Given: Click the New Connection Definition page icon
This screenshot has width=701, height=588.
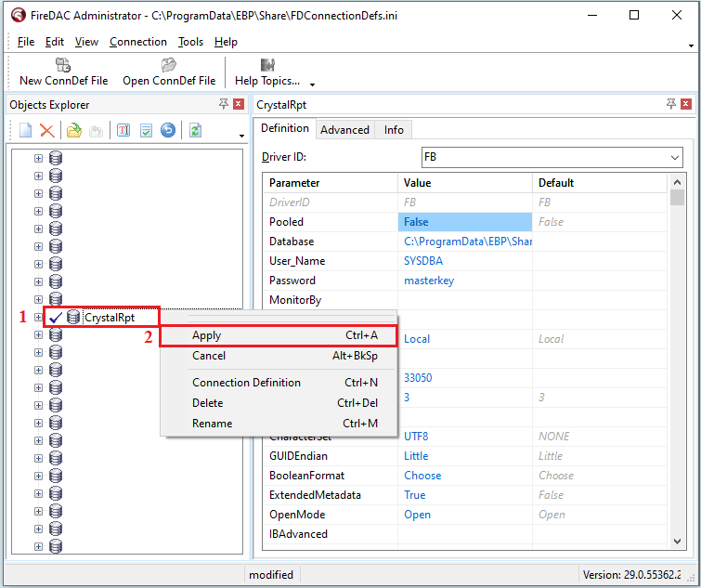Looking at the screenshot, I should click(25, 131).
